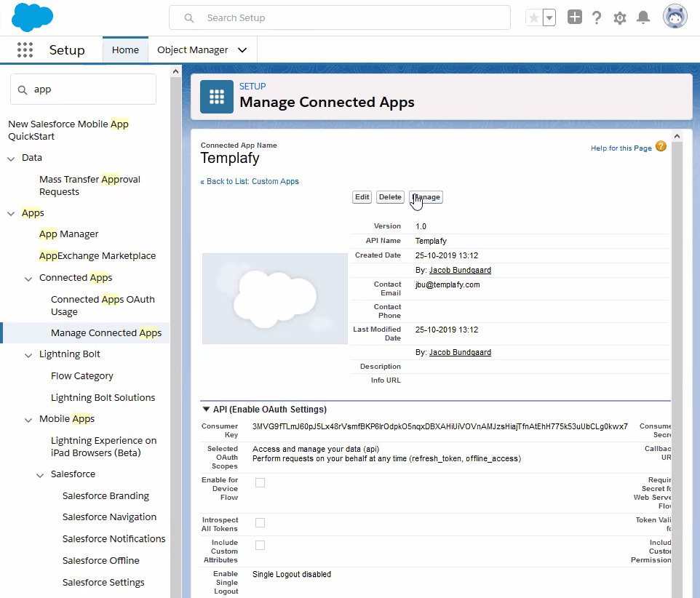Screen dimensions: 700x598
Task: Open App Manager in sidebar
Action: coord(68,234)
